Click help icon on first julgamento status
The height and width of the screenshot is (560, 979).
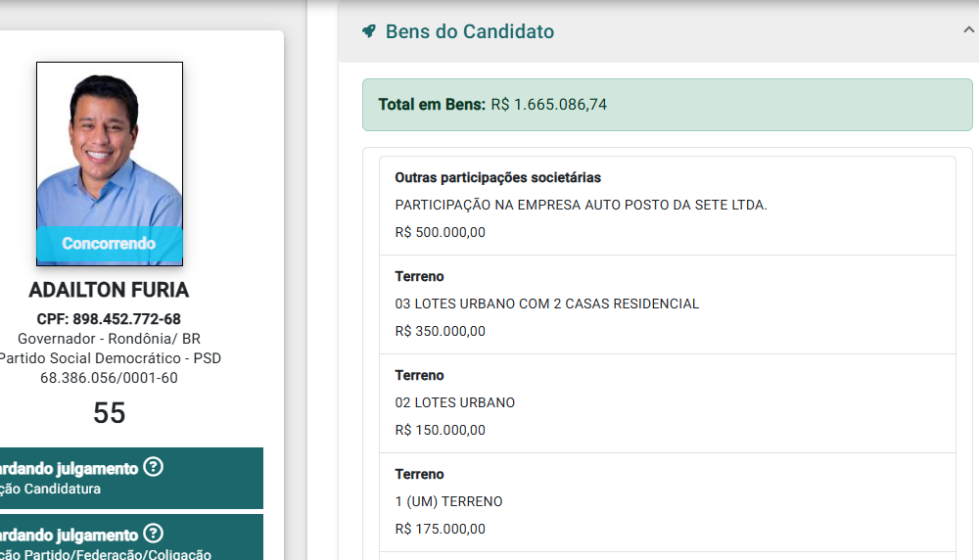[153, 467]
